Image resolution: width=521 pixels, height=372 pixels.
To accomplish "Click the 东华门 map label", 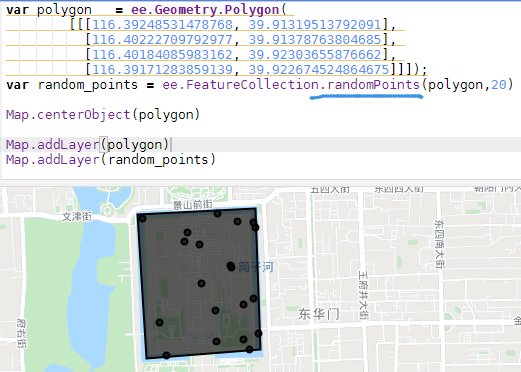I will 319,314.
